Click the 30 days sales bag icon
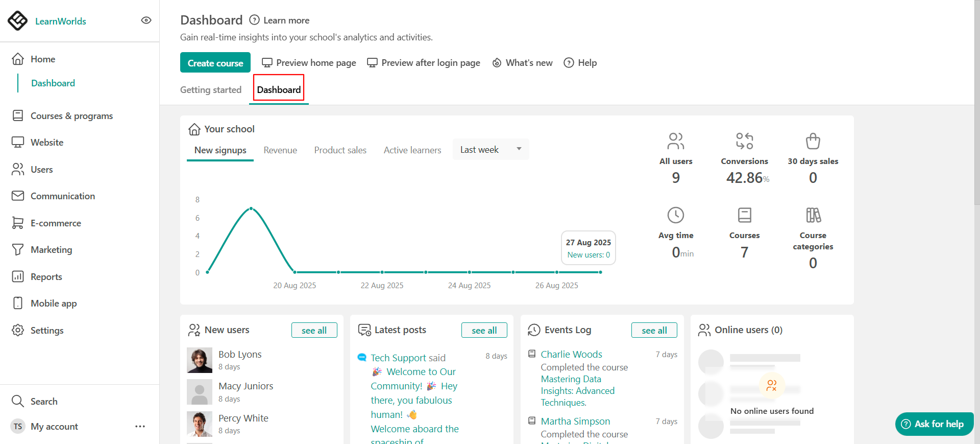The width and height of the screenshot is (980, 444). [813, 141]
